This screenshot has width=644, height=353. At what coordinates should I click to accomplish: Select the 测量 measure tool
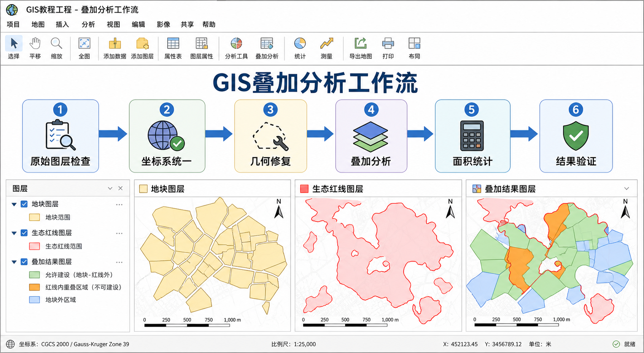(x=326, y=48)
